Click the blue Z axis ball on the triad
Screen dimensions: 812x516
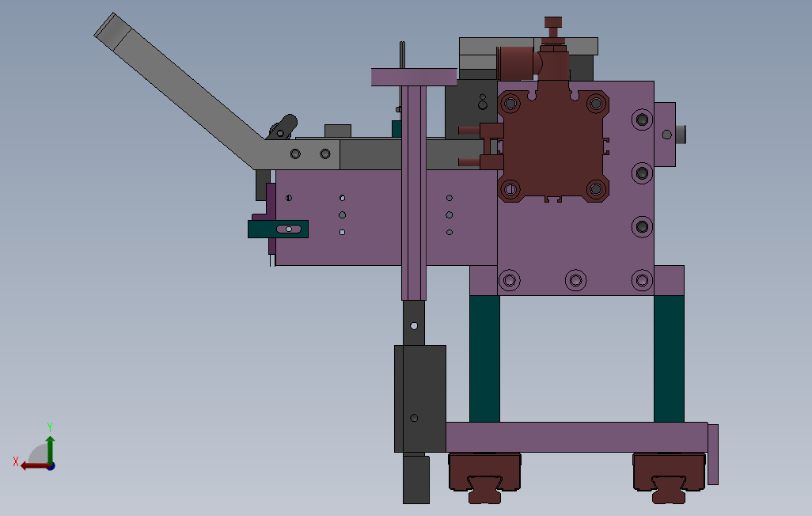point(51,467)
